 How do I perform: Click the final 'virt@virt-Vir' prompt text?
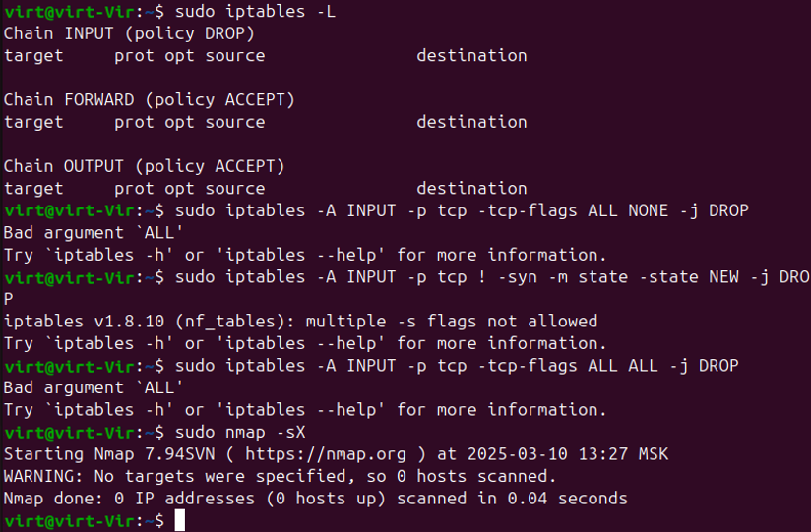69,520
